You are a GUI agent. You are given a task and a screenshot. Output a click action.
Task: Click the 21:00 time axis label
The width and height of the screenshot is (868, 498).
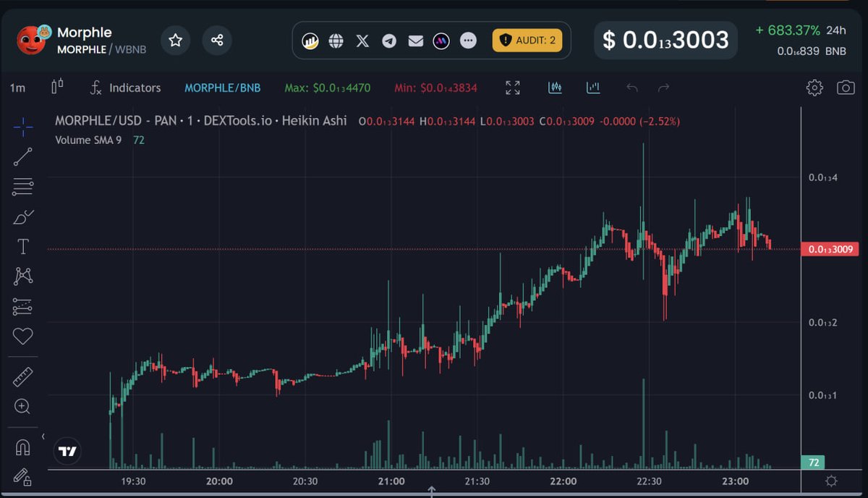point(391,481)
